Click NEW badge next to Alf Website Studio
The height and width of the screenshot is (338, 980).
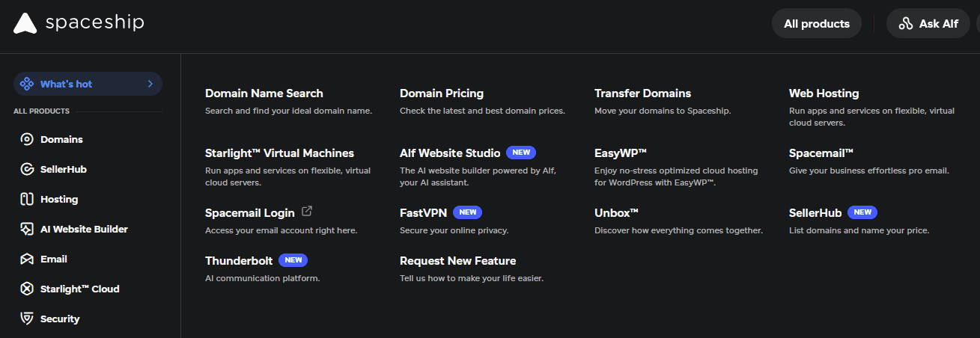point(521,153)
